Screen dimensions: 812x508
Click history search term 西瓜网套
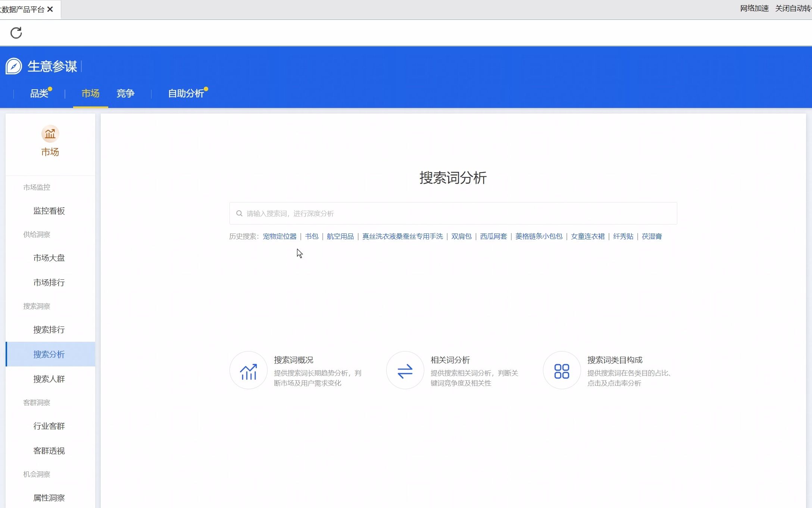point(494,236)
